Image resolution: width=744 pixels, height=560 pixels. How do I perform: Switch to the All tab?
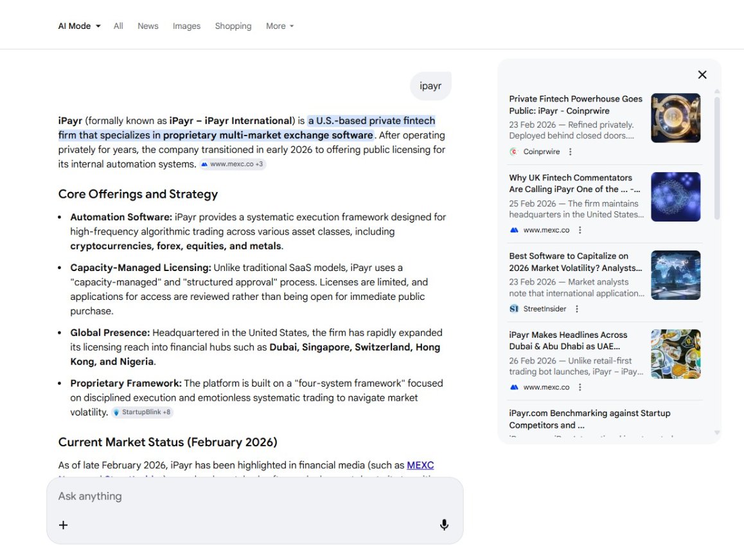pyautogui.click(x=118, y=26)
